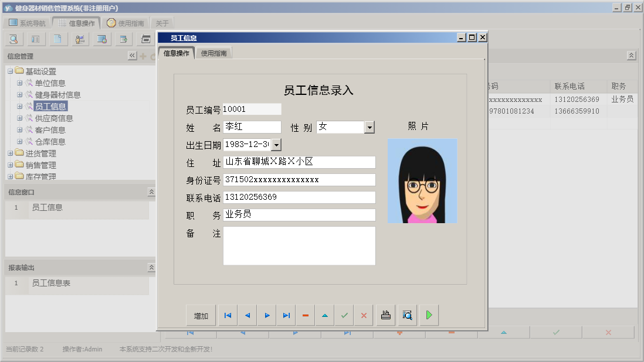
Task: Click phone 13666359910 in background table
Action: point(577,111)
